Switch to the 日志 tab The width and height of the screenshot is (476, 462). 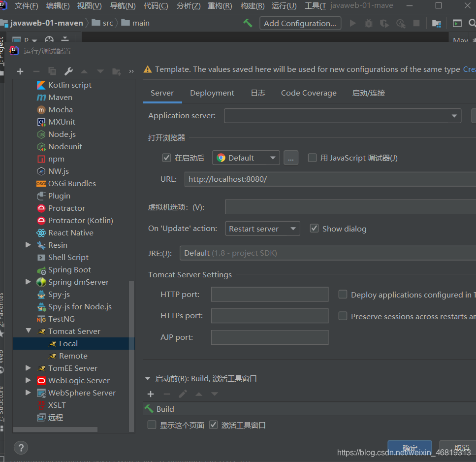[x=258, y=93]
